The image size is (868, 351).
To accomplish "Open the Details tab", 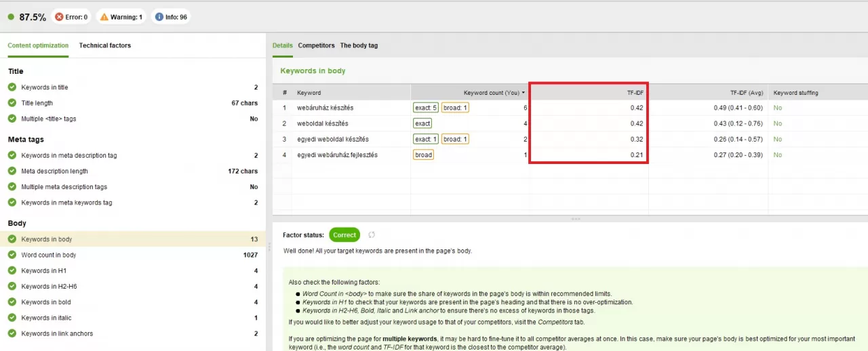I will tap(282, 45).
